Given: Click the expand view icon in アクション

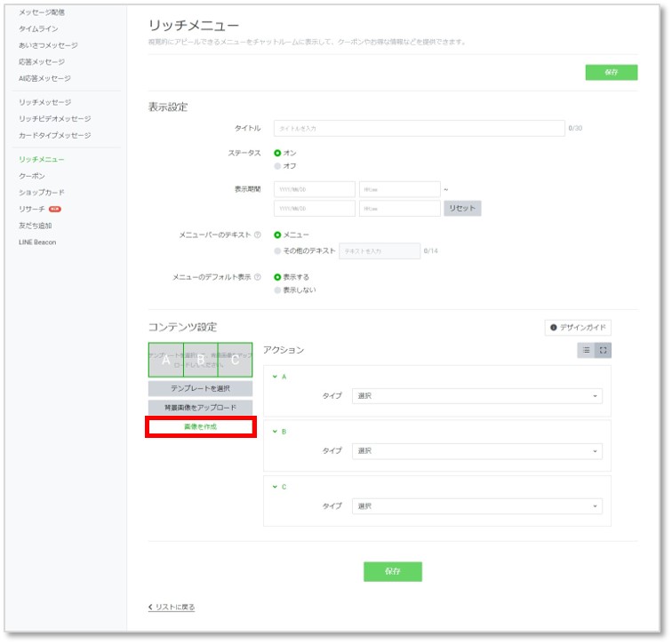Looking at the screenshot, I should click(604, 351).
